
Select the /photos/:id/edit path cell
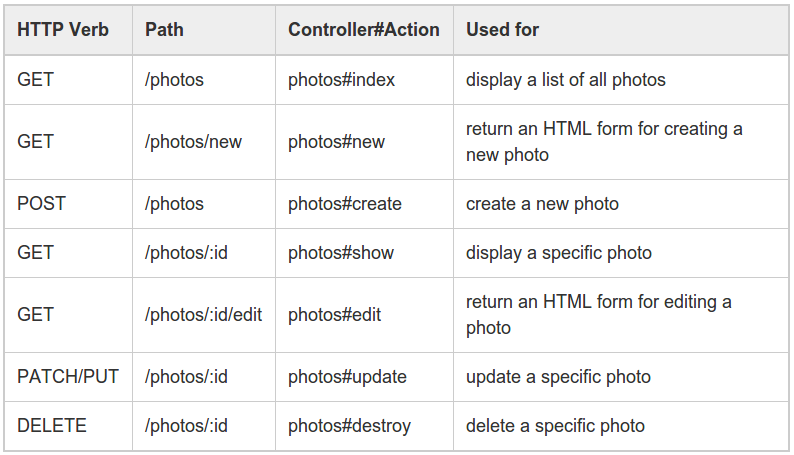[204, 315]
